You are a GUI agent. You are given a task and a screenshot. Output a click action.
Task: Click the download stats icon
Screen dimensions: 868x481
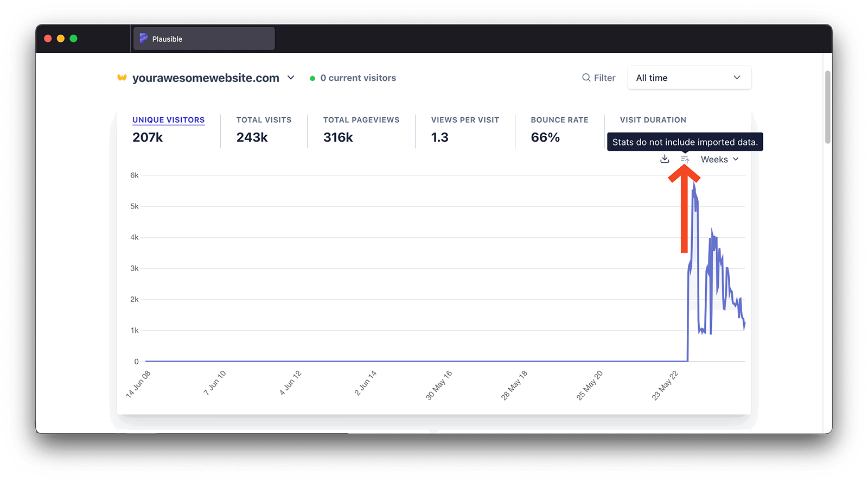pos(665,159)
